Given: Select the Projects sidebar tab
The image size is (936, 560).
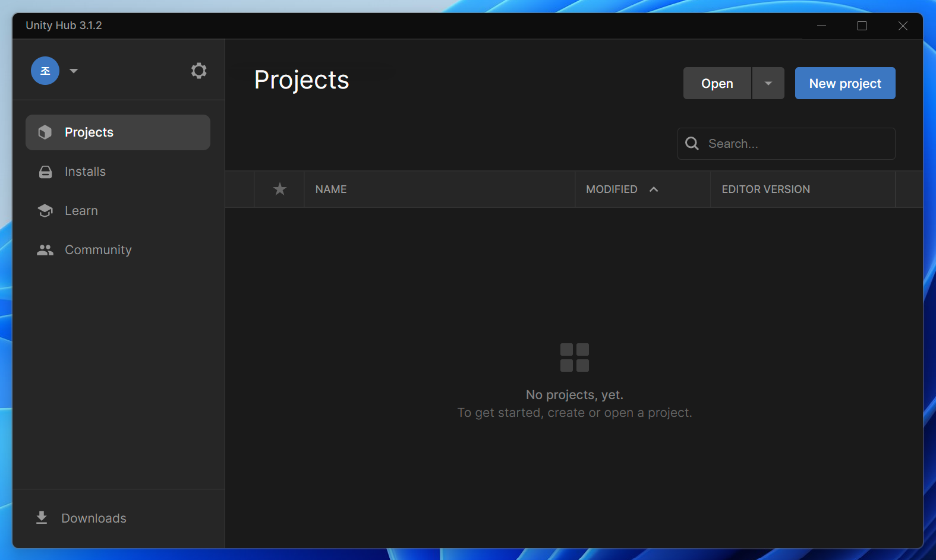Looking at the screenshot, I should pyautogui.click(x=118, y=132).
